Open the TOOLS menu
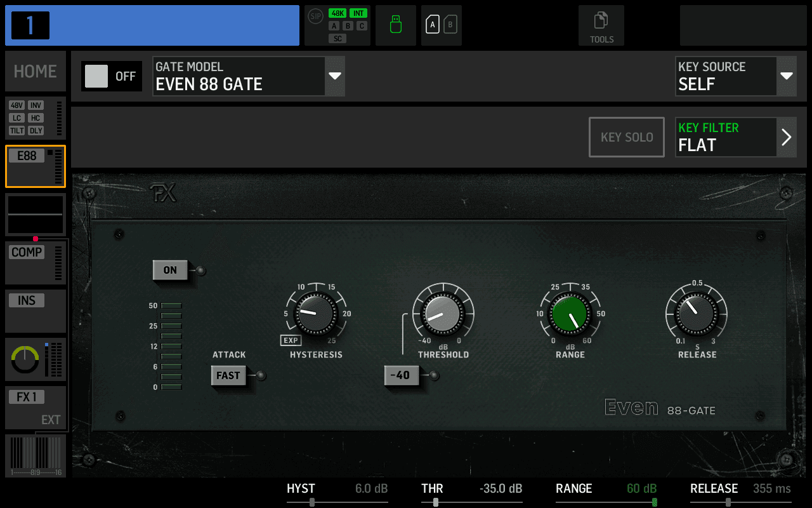The width and height of the screenshot is (812, 508). tap(601, 25)
